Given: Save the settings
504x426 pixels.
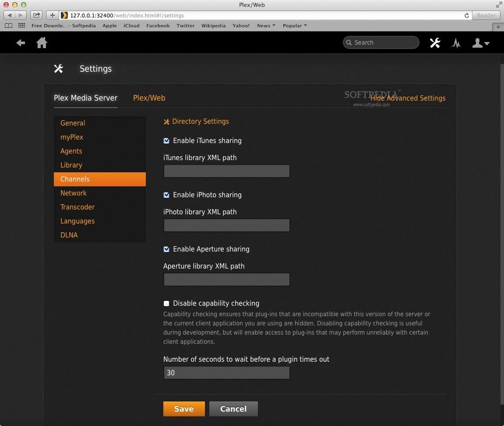Looking at the screenshot, I should (184, 409).
